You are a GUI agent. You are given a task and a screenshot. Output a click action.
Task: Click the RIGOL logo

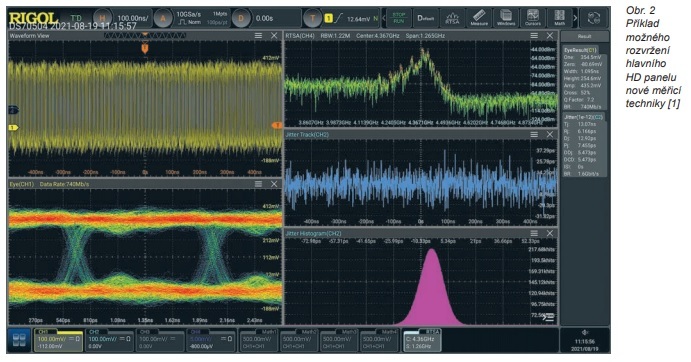(33, 18)
